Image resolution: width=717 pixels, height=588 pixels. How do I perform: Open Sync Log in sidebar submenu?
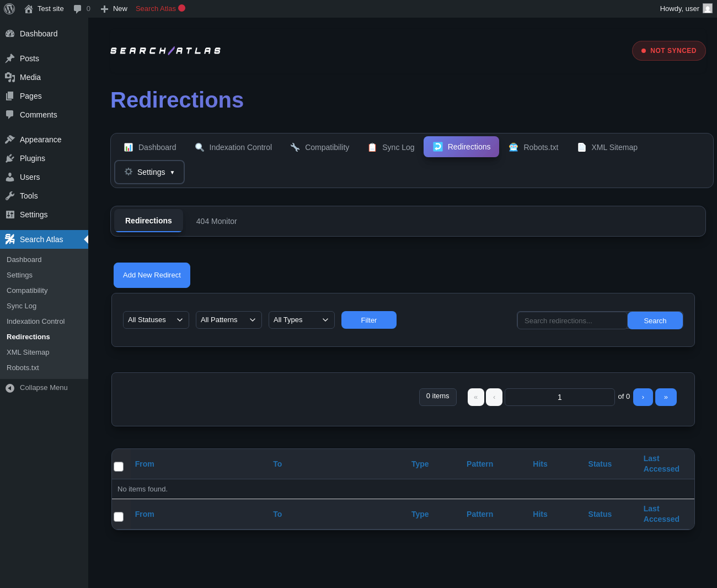point(22,306)
